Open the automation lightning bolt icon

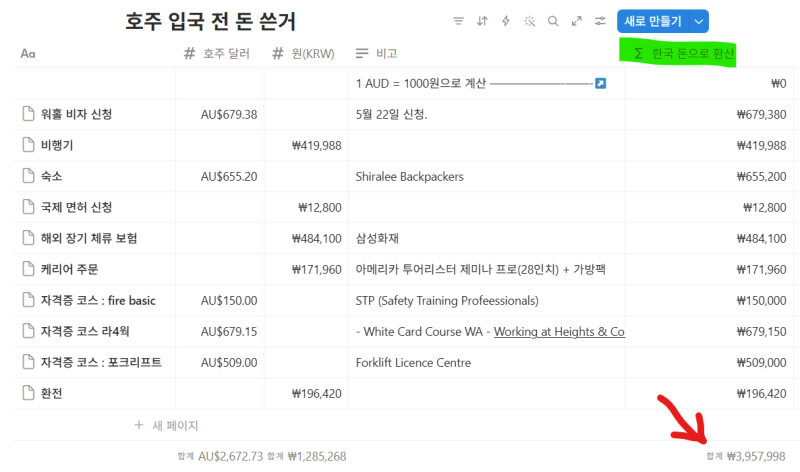(x=506, y=21)
